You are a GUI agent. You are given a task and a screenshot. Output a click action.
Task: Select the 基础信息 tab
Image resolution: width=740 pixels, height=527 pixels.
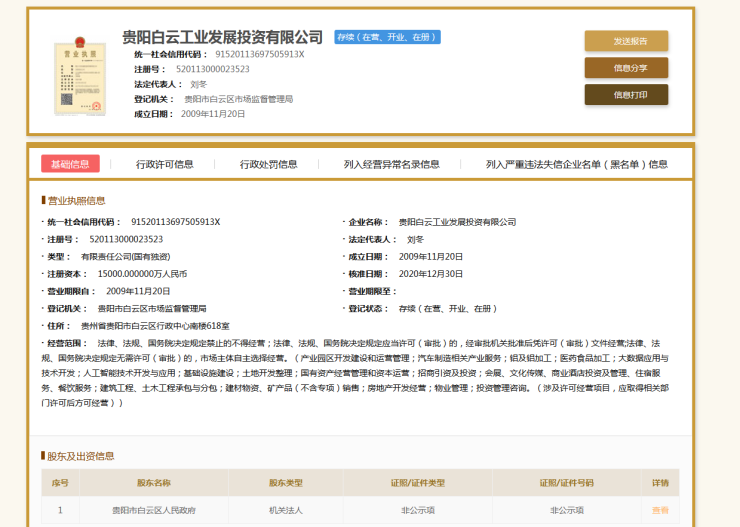pyautogui.click(x=70, y=164)
